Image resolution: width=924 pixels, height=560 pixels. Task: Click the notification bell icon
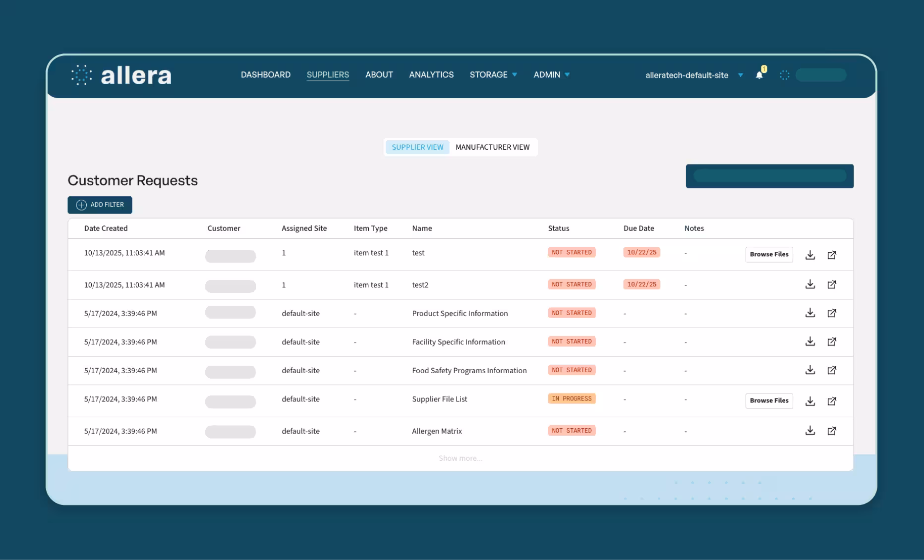pyautogui.click(x=759, y=75)
